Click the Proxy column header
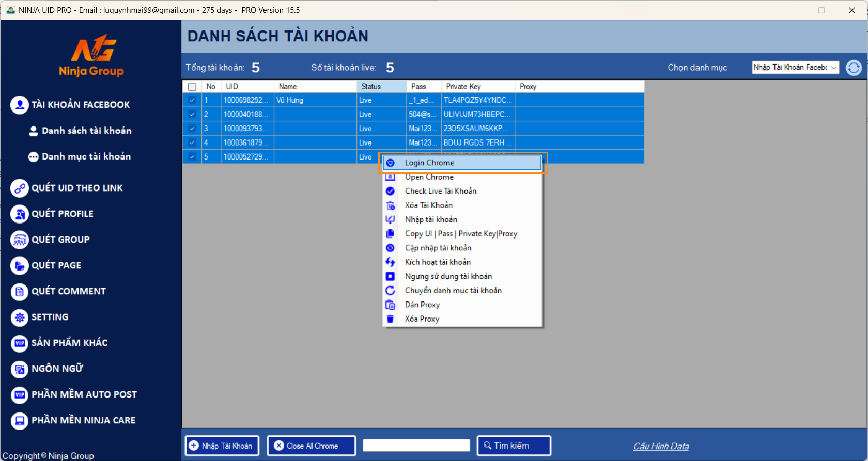This screenshot has height=461, width=868. [x=579, y=87]
